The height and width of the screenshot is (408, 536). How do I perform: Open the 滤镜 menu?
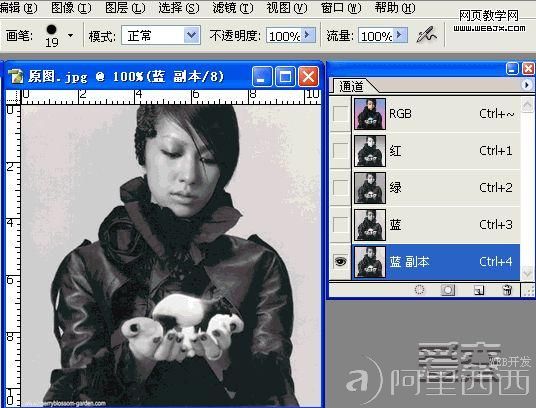tap(233, 8)
